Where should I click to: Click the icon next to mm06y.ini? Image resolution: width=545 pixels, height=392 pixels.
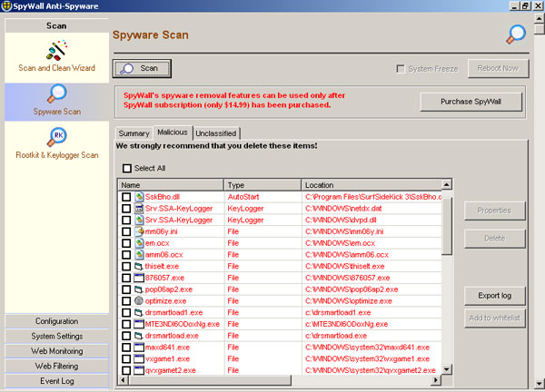click(139, 231)
